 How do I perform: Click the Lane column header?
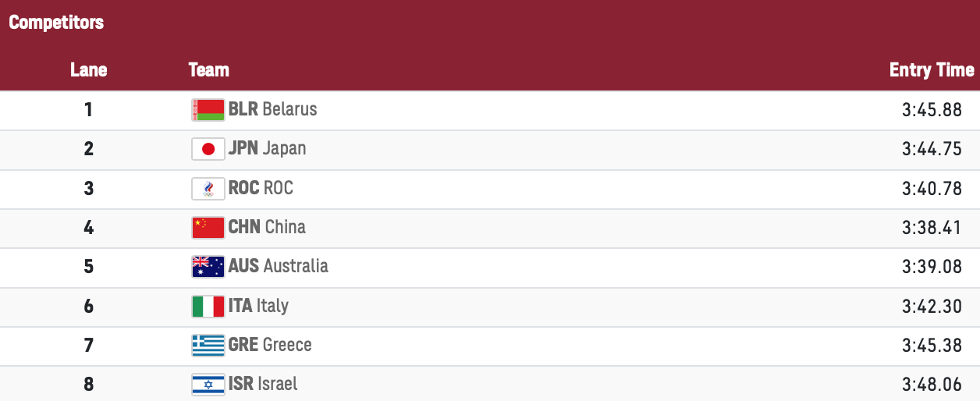click(88, 70)
